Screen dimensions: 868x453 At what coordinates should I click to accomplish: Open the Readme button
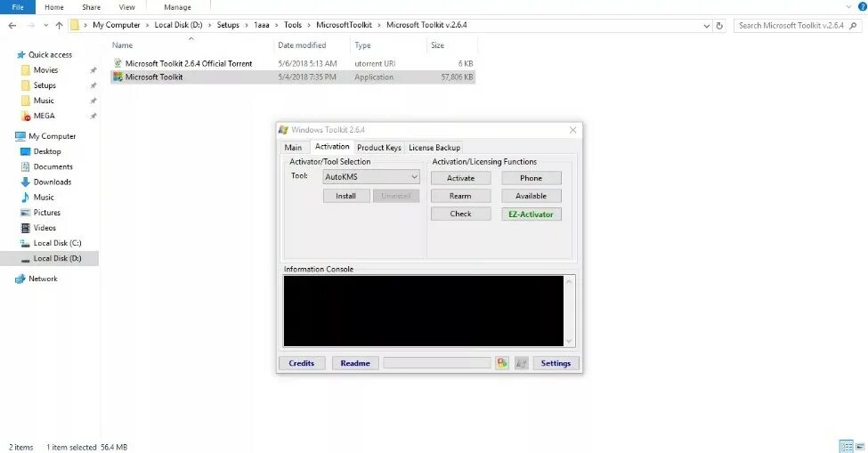[x=355, y=363]
